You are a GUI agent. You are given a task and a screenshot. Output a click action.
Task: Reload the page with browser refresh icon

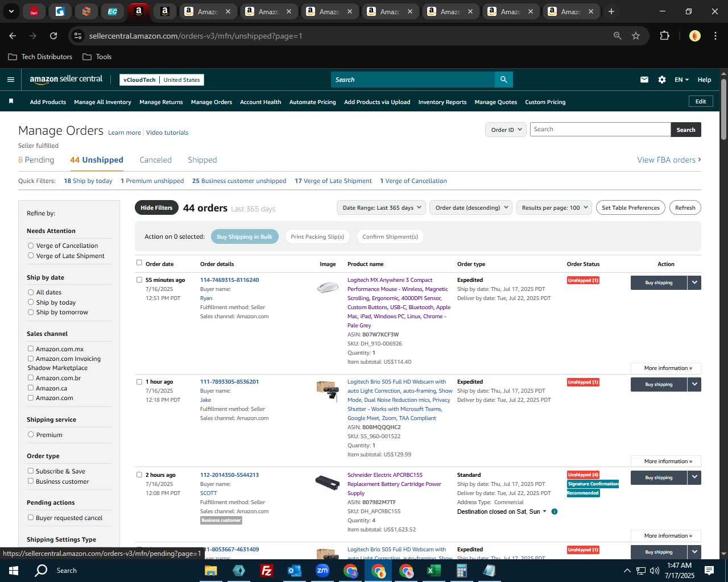click(x=53, y=36)
